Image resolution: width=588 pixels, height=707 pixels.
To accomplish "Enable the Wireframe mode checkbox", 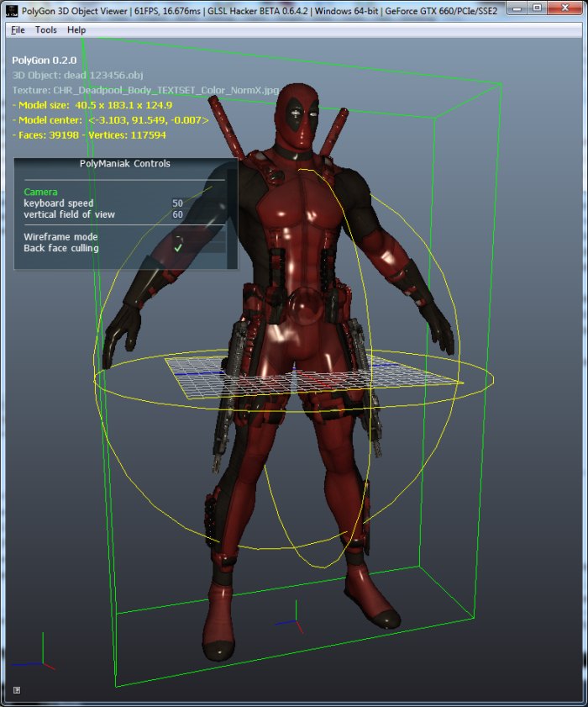I will [178, 237].
